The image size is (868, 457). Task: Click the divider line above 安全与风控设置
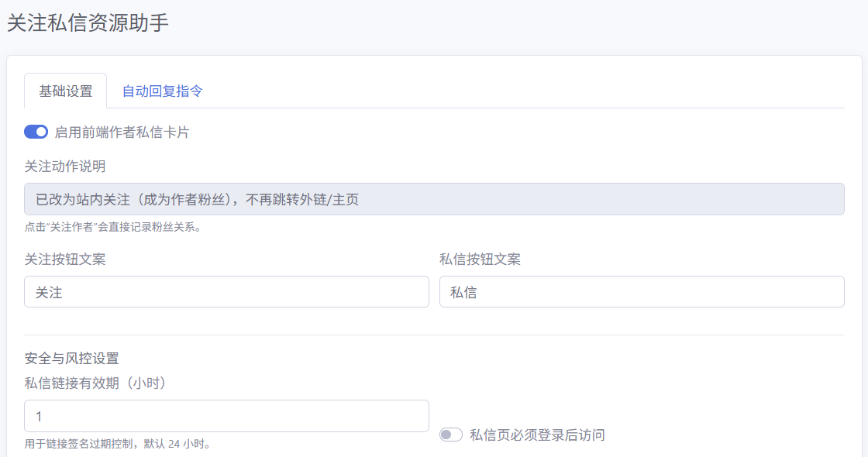[x=434, y=335]
